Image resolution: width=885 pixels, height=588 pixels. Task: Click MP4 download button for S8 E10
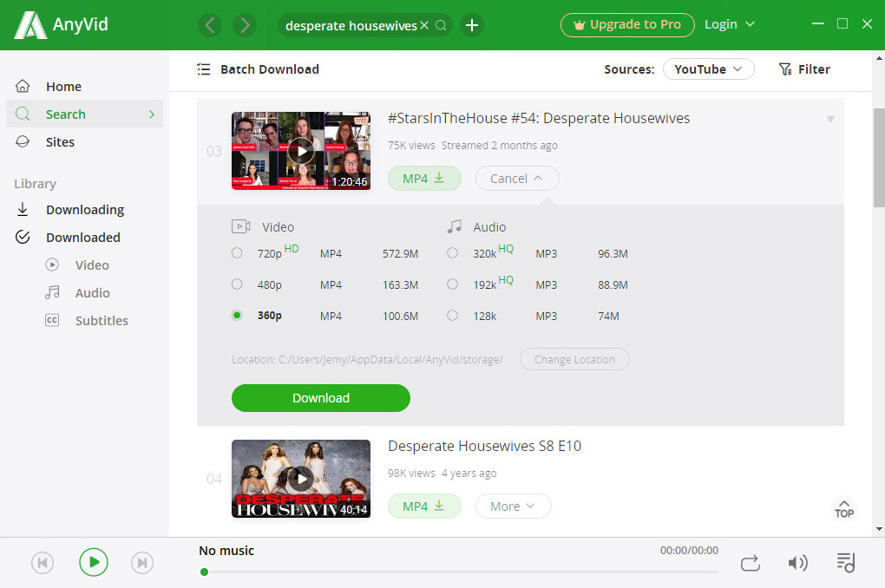pos(424,506)
